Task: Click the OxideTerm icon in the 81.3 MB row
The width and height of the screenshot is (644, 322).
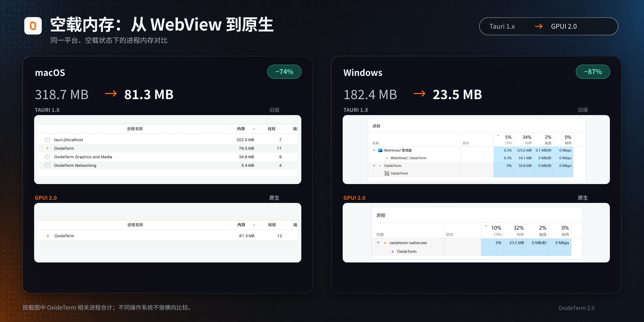Action: (x=48, y=236)
